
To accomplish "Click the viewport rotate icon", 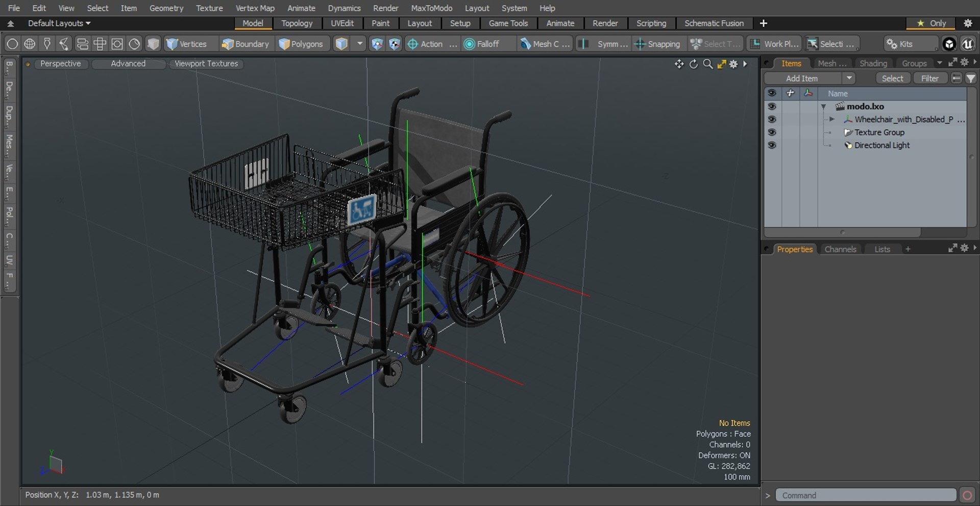I will 693,64.
